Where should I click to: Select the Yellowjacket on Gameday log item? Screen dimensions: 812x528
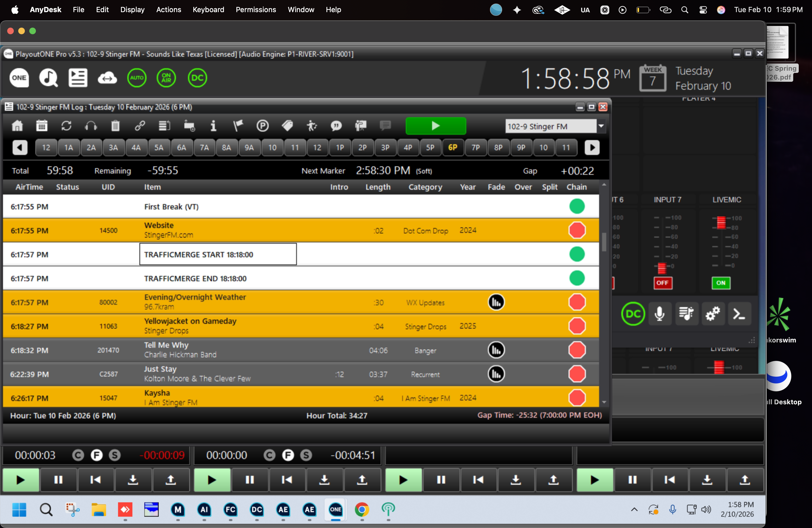point(301,326)
